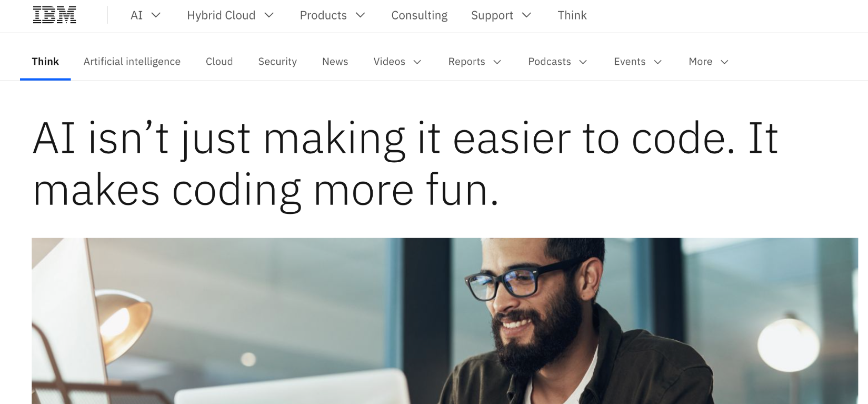Visit the News section
The width and height of the screenshot is (868, 404).
335,62
